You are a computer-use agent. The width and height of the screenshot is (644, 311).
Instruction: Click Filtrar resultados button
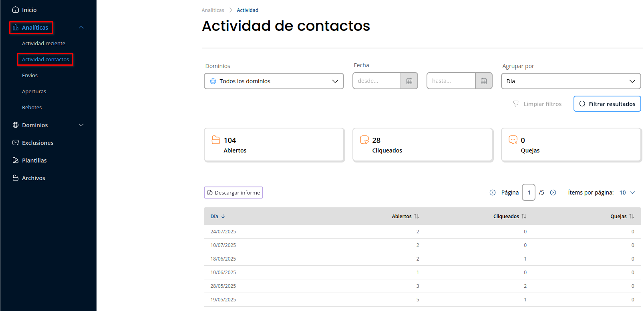pyautogui.click(x=607, y=104)
